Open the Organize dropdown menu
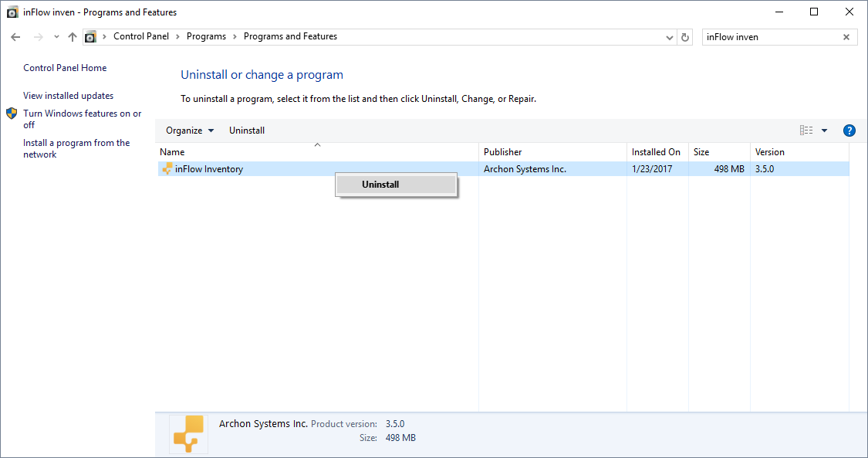The image size is (868, 458). 190,131
